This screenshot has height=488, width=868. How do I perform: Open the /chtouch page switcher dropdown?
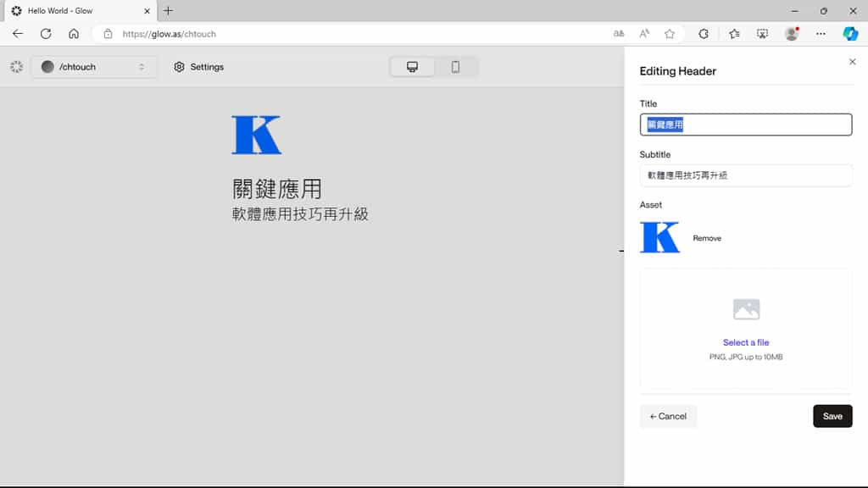pyautogui.click(x=93, y=67)
